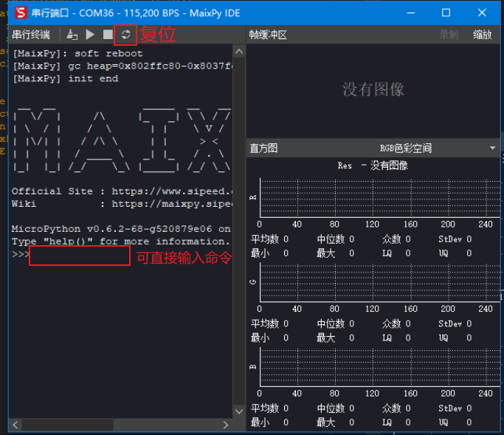Click the MicroPython v0.6.2 version line
The width and height of the screenshot is (504, 435).
pos(121,229)
